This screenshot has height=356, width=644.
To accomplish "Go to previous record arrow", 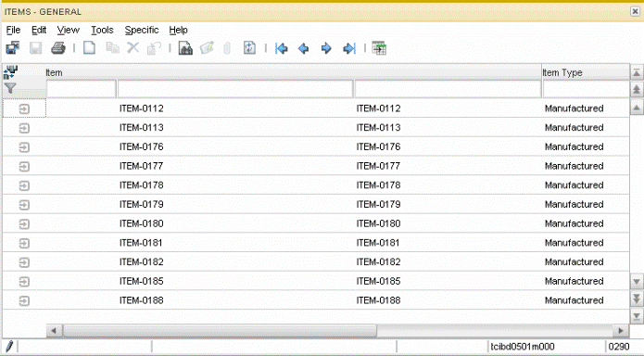I will point(304,48).
